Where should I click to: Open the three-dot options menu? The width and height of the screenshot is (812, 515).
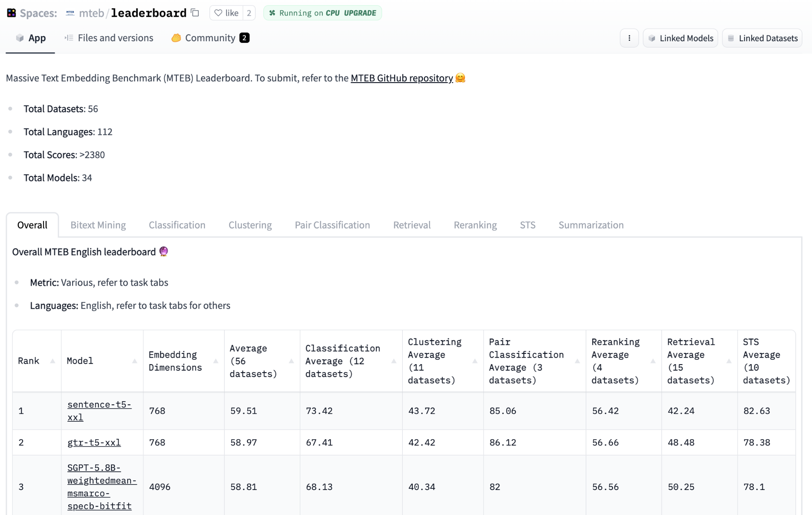click(x=629, y=38)
